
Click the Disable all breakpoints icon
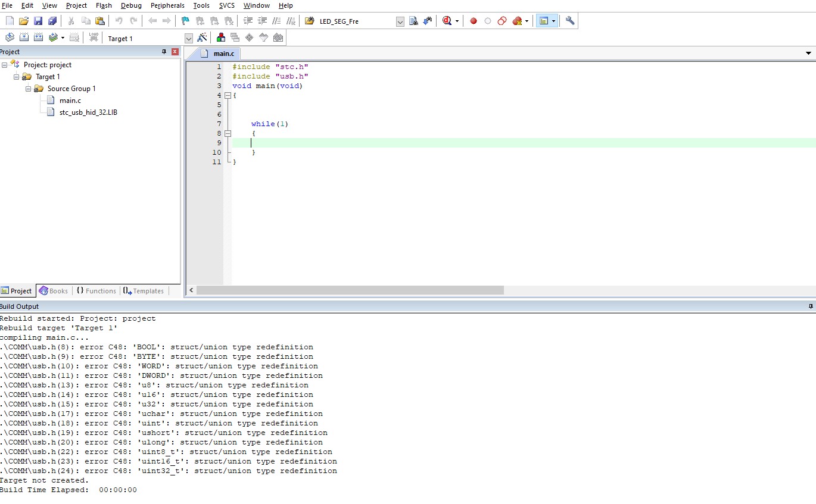(x=502, y=21)
